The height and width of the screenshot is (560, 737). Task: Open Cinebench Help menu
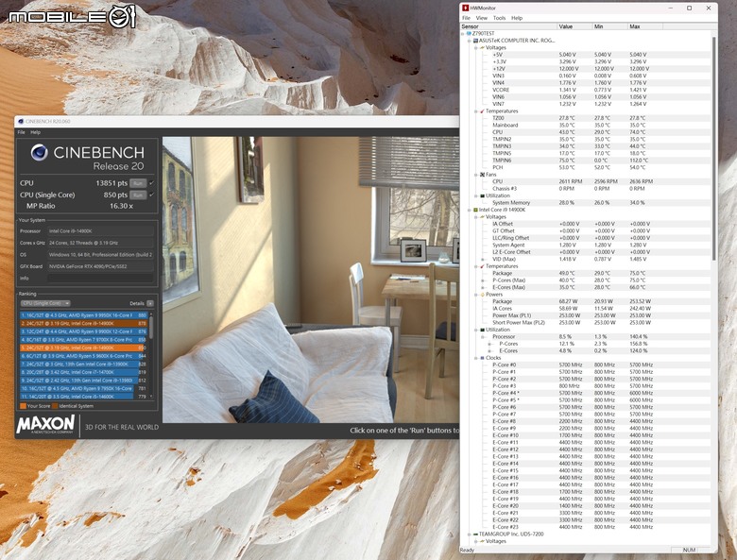[36, 132]
